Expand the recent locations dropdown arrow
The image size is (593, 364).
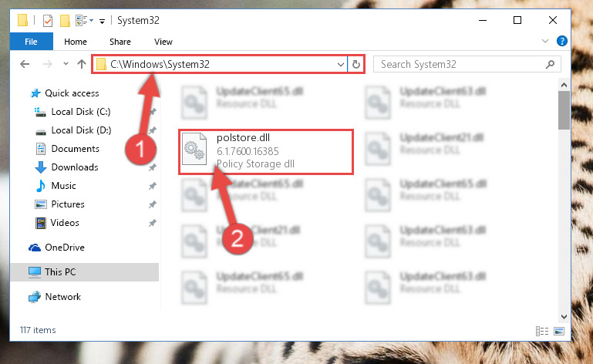pyautogui.click(x=66, y=63)
